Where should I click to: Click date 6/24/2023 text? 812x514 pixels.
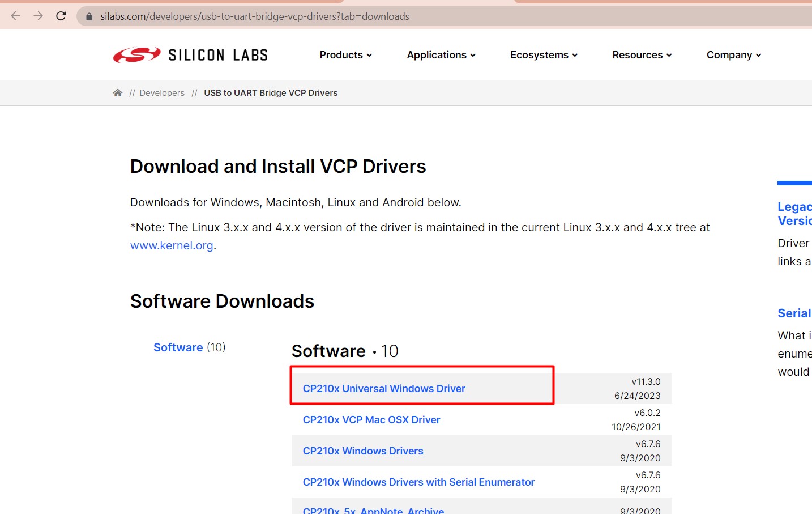(638, 396)
